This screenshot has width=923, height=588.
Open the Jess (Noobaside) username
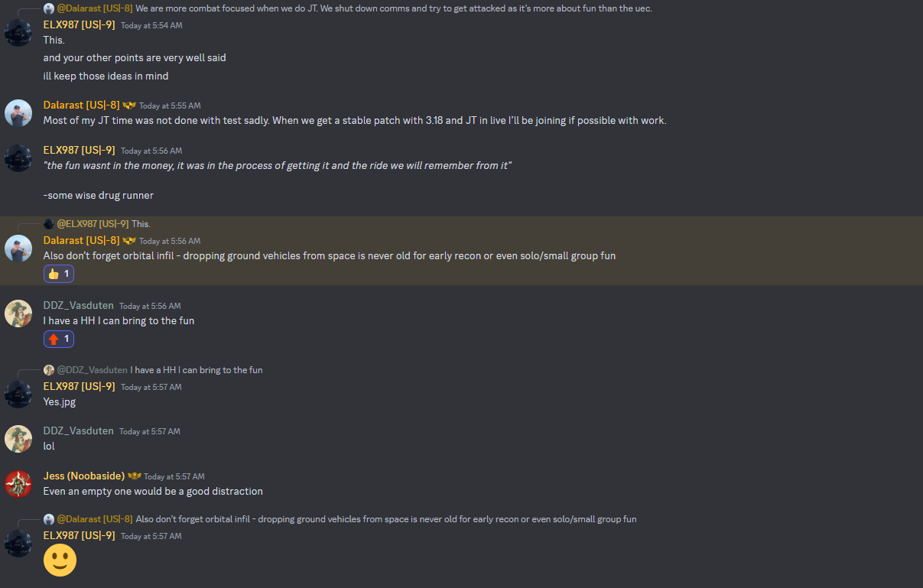tap(83, 476)
